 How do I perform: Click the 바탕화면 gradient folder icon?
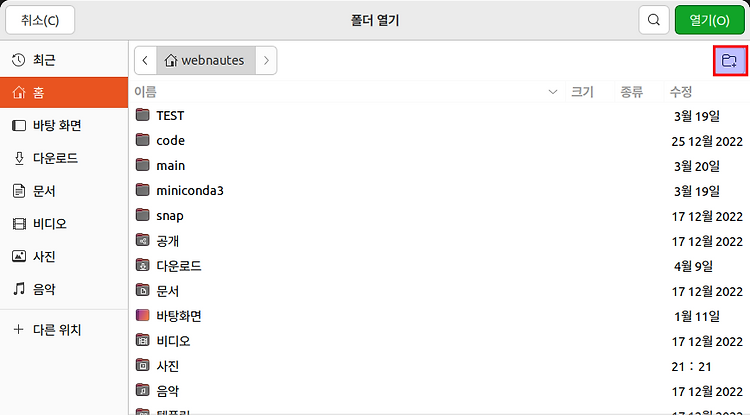coord(143,315)
